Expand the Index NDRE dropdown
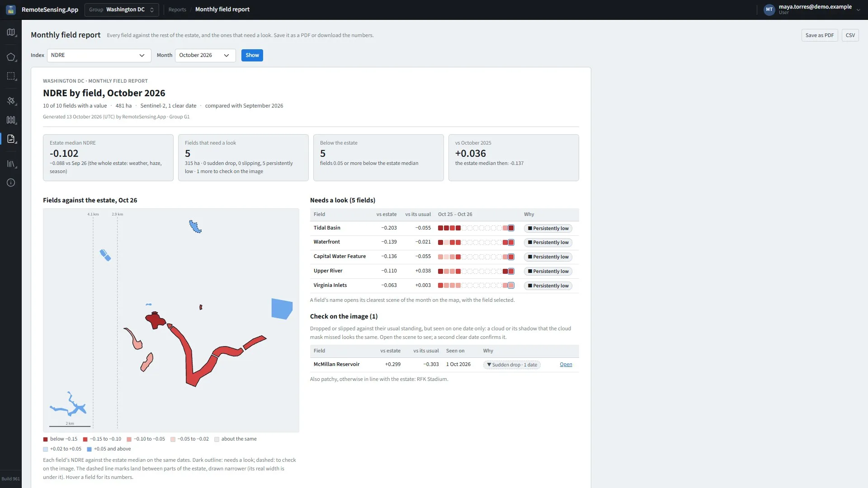Image resolution: width=868 pixels, height=488 pixels. click(99, 55)
